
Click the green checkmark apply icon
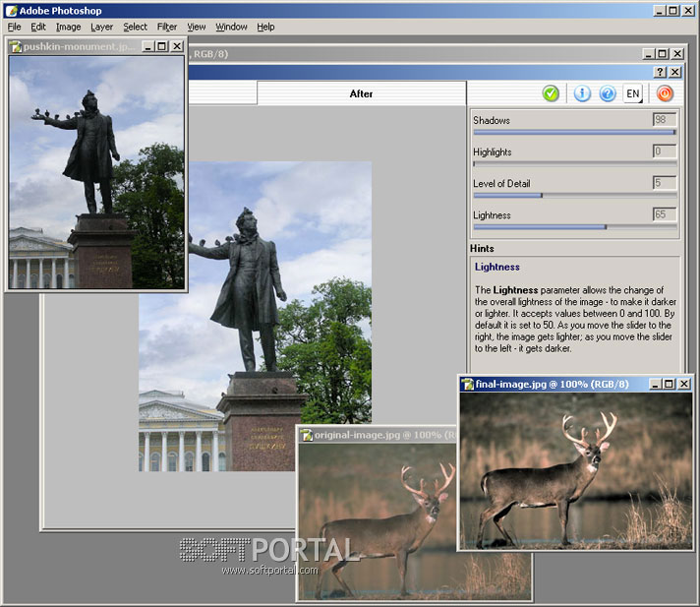(x=551, y=93)
